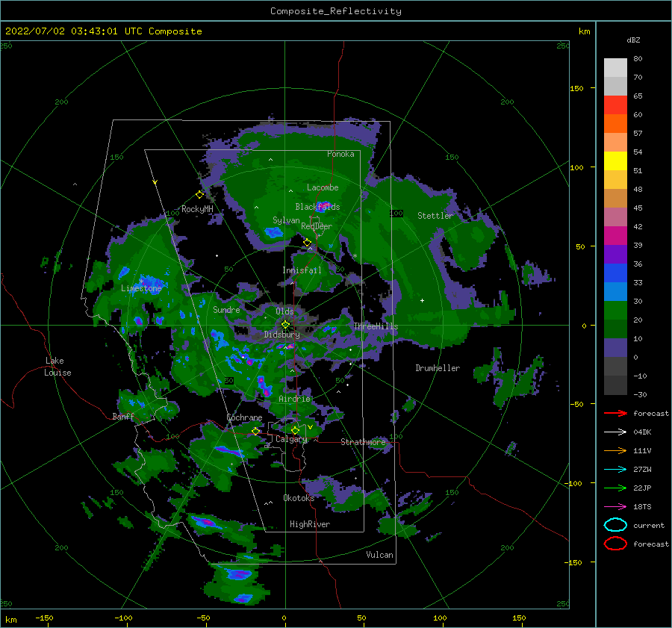The height and width of the screenshot is (628, 672).
Task: Select the magenta 18TS arrow icon
Action: (615, 506)
